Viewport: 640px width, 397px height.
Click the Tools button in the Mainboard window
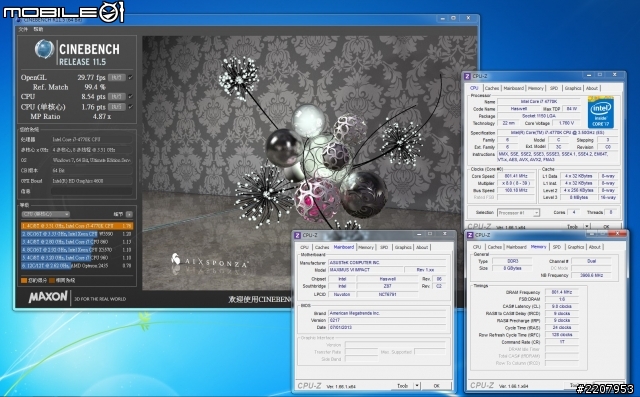pos(402,386)
